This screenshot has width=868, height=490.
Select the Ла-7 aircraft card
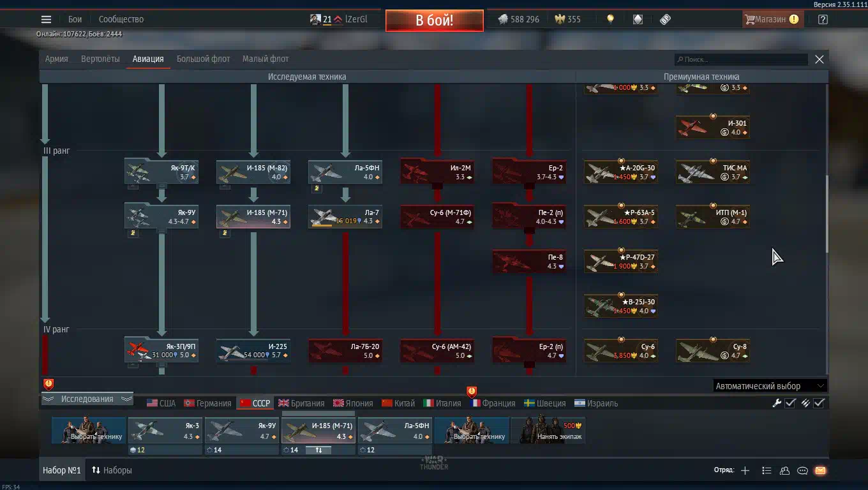(345, 217)
